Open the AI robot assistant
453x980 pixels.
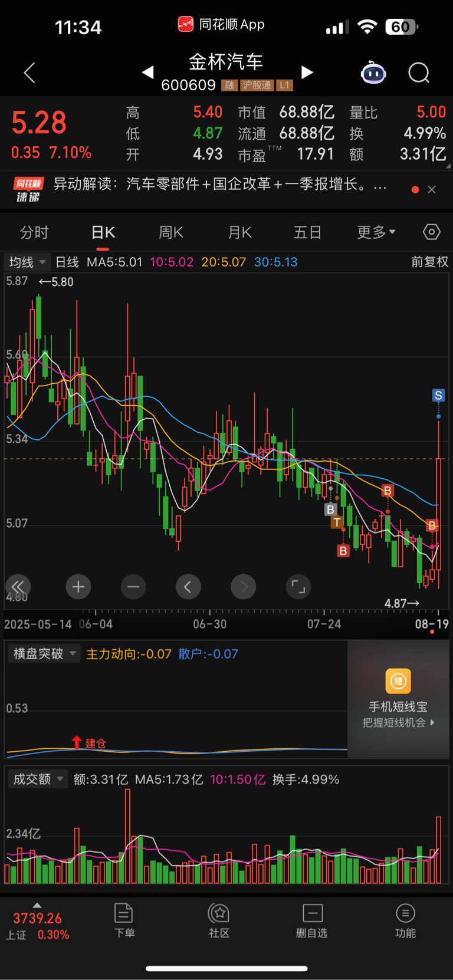coord(373,73)
